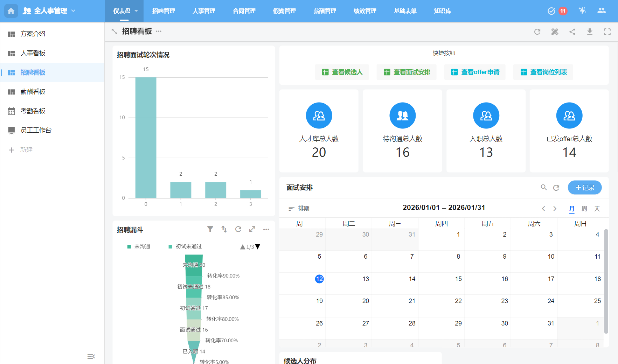The height and width of the screenshot is (364, 618).
Task: Expand the 仪表盘 tab dropdown arrow
Action: (x=136, y=11)
